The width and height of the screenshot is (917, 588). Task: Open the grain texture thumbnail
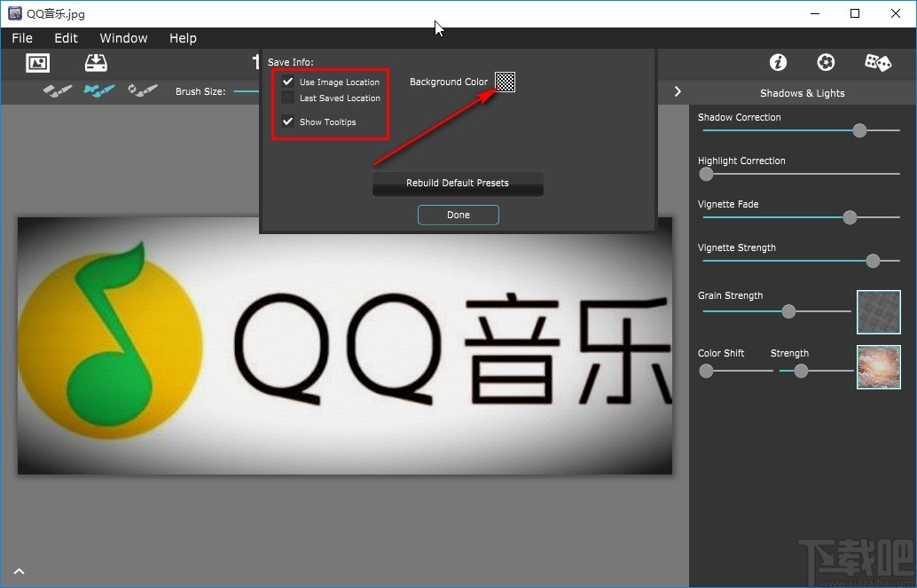pyautogui.click(x=878, y=312)
